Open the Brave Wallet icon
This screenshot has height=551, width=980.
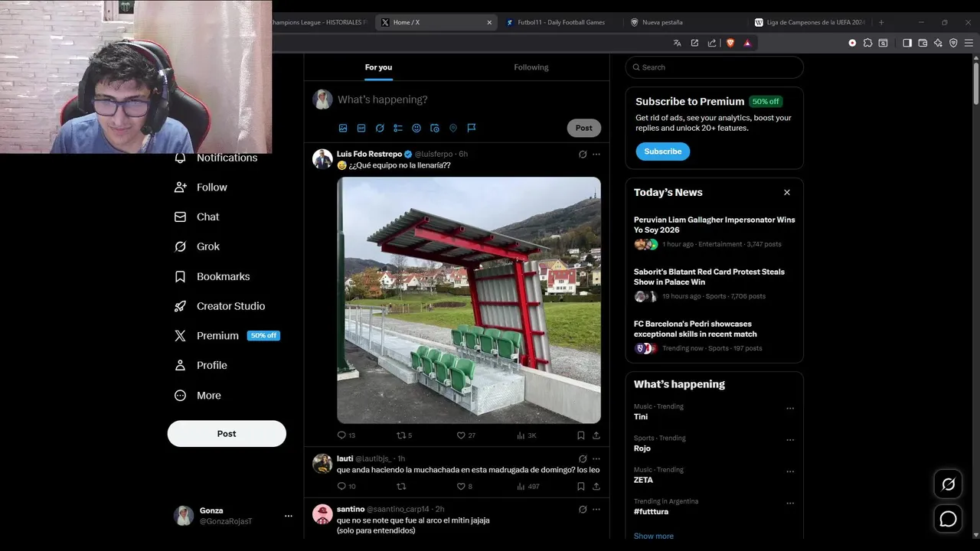click(923, 43)
